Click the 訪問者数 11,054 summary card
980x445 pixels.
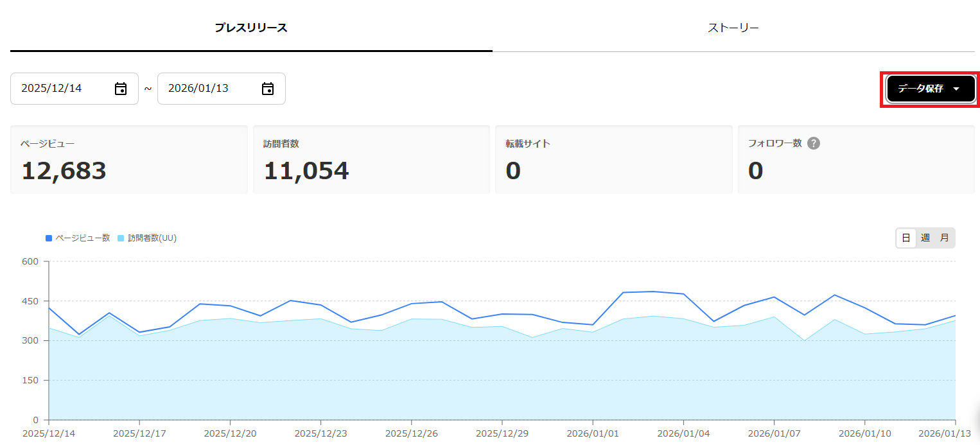[371, 160]
